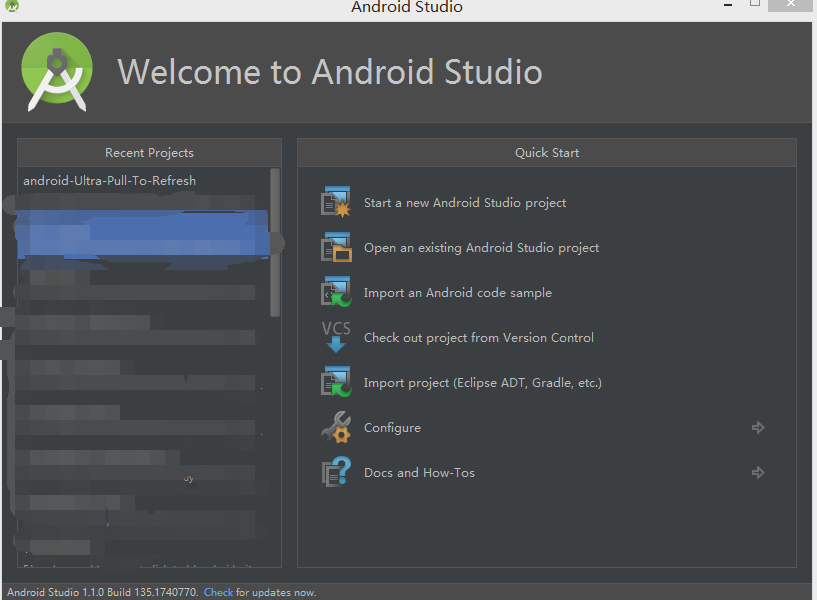Screen dimensions: 817x600
Task: Expand Configure using its right arrow
Action: point(758,428)
